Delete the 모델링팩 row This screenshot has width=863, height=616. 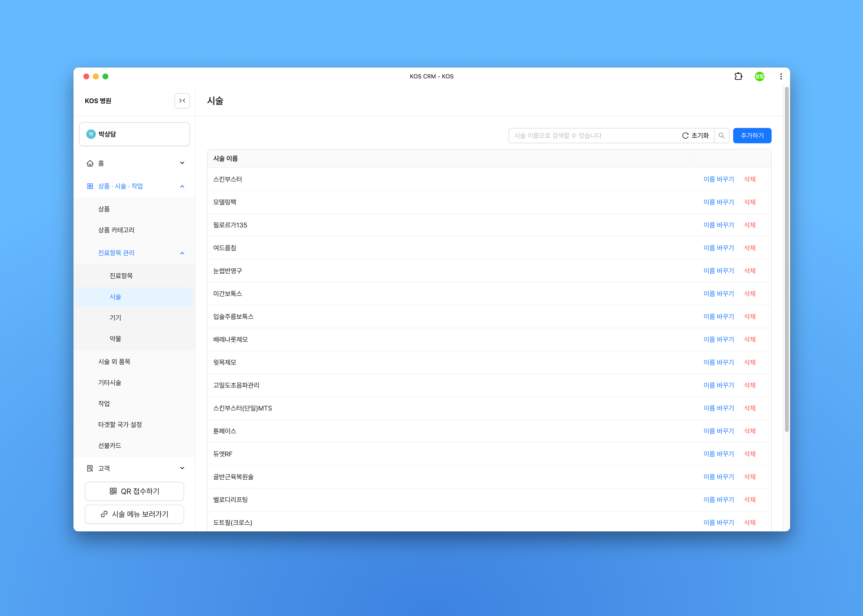(750, 202)
